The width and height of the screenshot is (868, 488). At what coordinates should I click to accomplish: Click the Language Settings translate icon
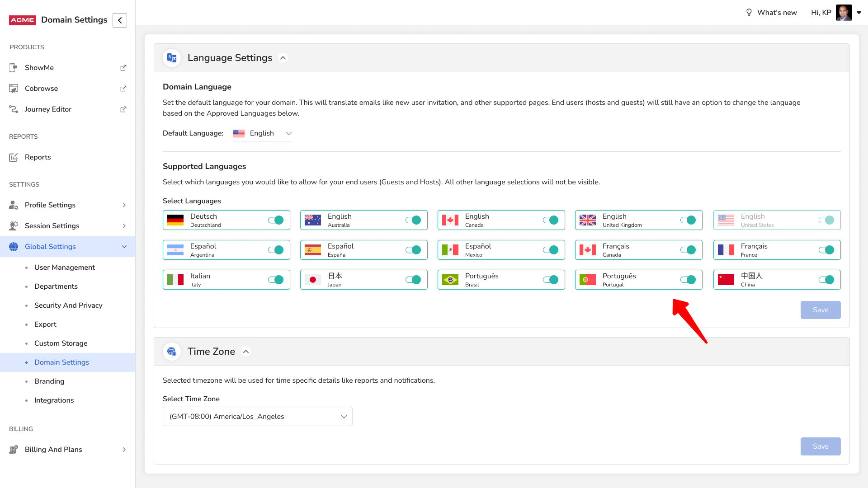tap(172, 58)
